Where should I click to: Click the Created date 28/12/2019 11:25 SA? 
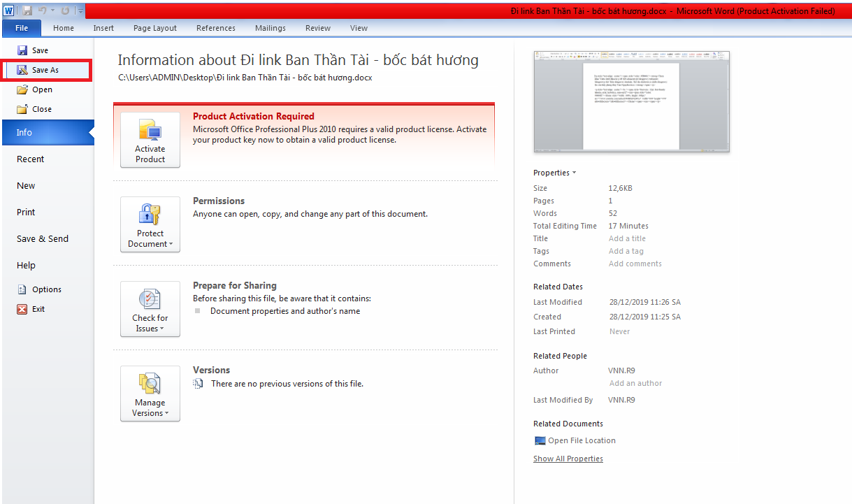coord(645,317)
